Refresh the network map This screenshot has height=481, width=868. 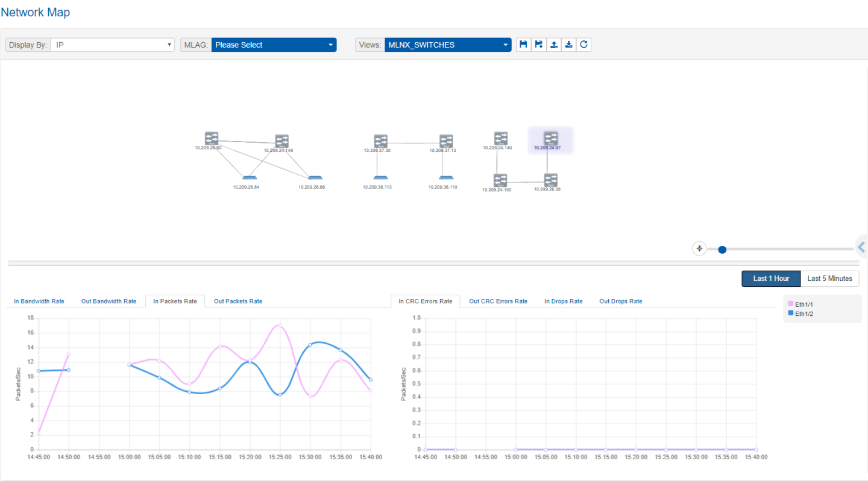click(583, 45)
